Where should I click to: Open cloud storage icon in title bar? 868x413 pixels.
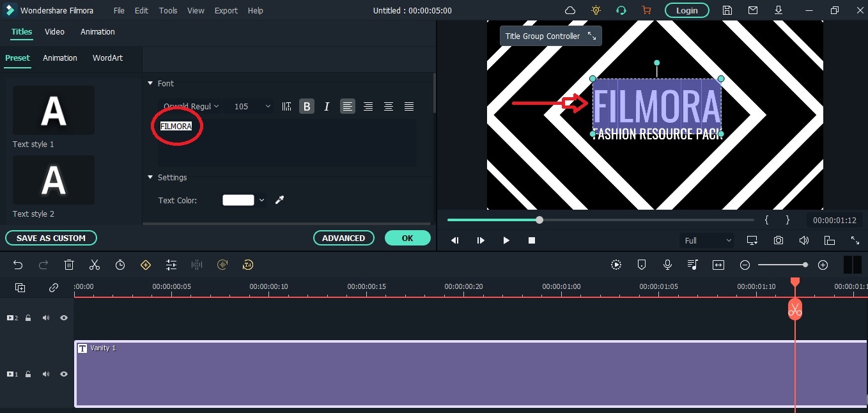click(x=570, y=10)
